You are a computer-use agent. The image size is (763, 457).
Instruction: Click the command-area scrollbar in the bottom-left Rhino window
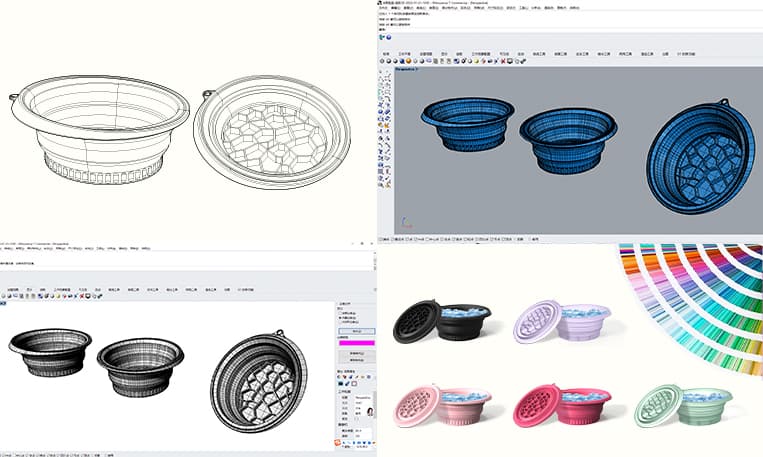[x=375, y=261]
